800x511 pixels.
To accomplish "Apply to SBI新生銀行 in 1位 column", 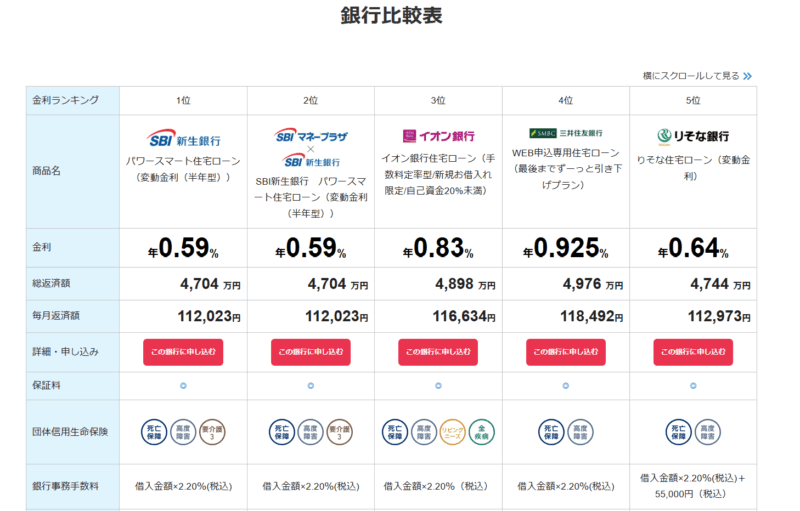I will pos(183,352).
